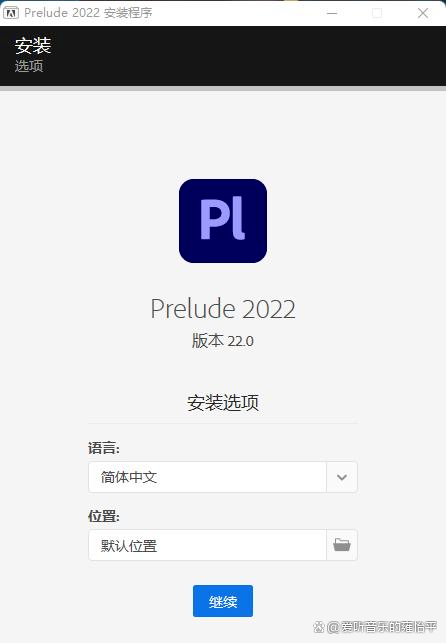446x643 pixels.
Task: Click the paw icon in the watermark
Action: click(319, 627)
